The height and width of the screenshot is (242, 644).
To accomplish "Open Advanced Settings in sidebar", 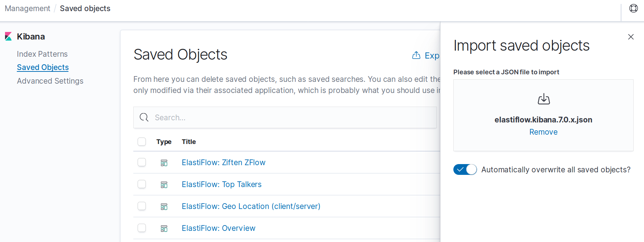I will (x=50, y=81).
